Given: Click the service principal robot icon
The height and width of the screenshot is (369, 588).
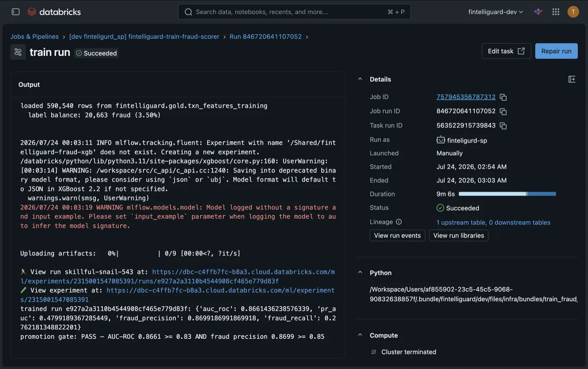Looking at the screenshot, I should pyautogui.click(x=441, y=140).
